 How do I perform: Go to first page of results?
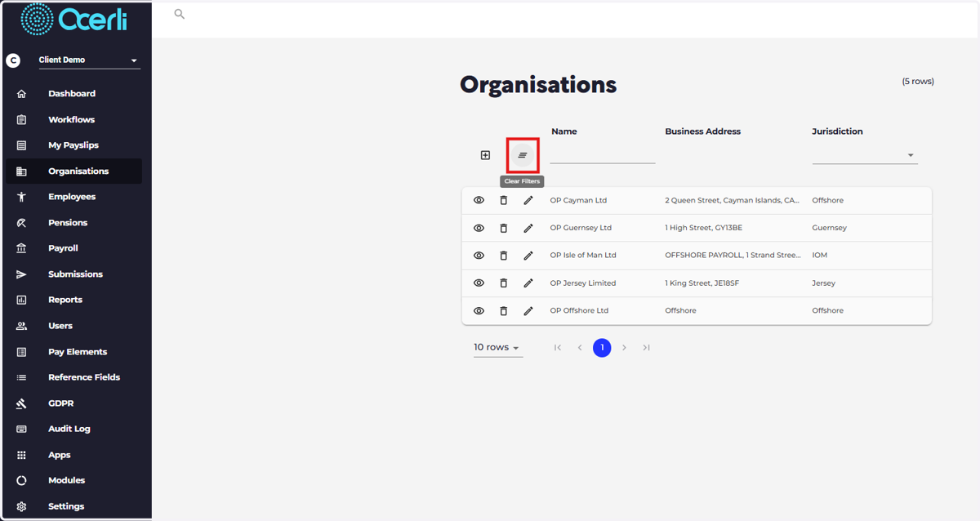[558, 348]
